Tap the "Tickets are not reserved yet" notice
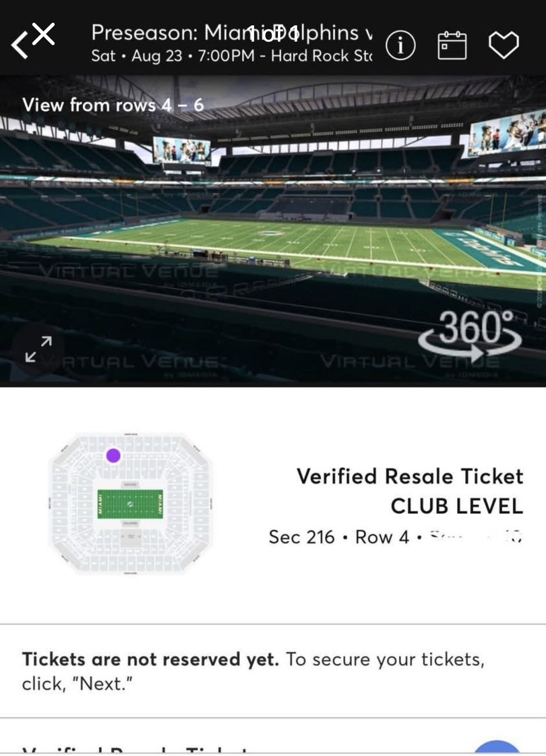 tap(253, 671)
